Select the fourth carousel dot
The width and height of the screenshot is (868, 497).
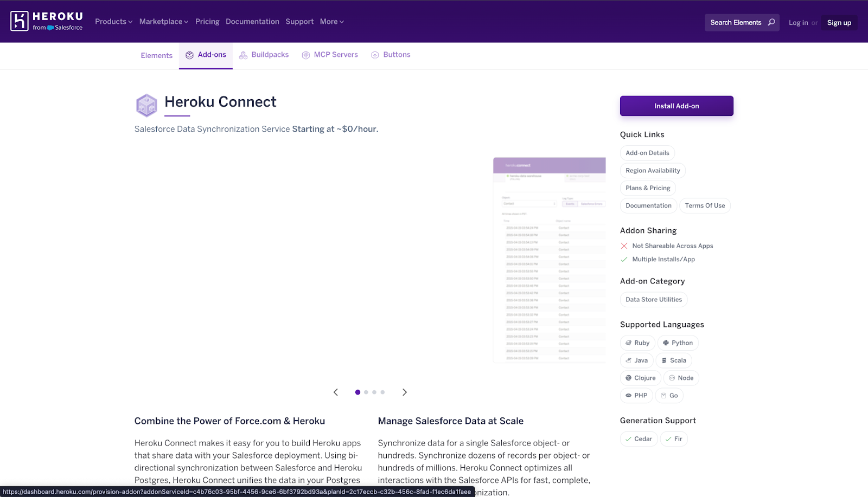coord(382,392)
